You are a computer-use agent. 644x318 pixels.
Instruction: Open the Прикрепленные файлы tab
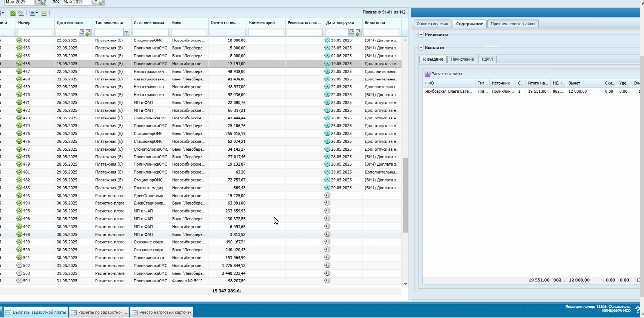tap(512, 24)
